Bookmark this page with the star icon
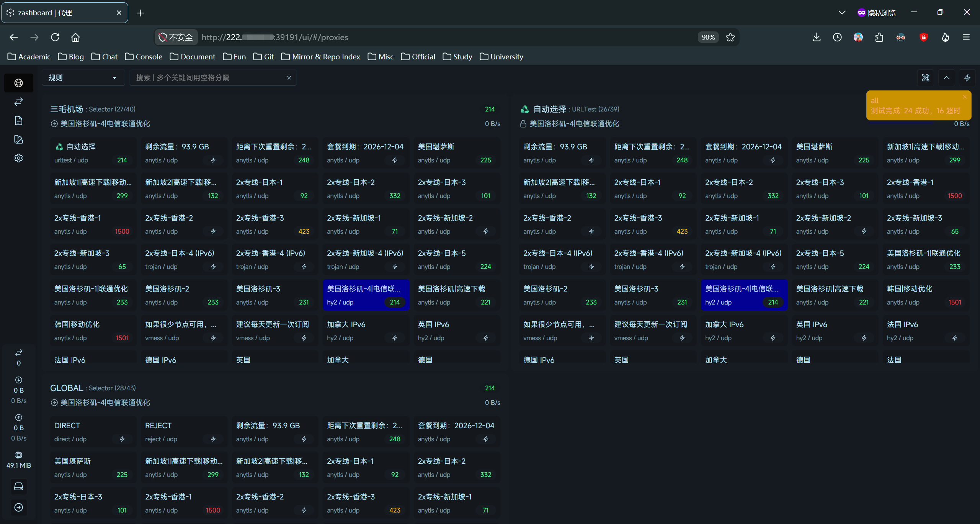The image size is (980, 524). pos(730,37)
